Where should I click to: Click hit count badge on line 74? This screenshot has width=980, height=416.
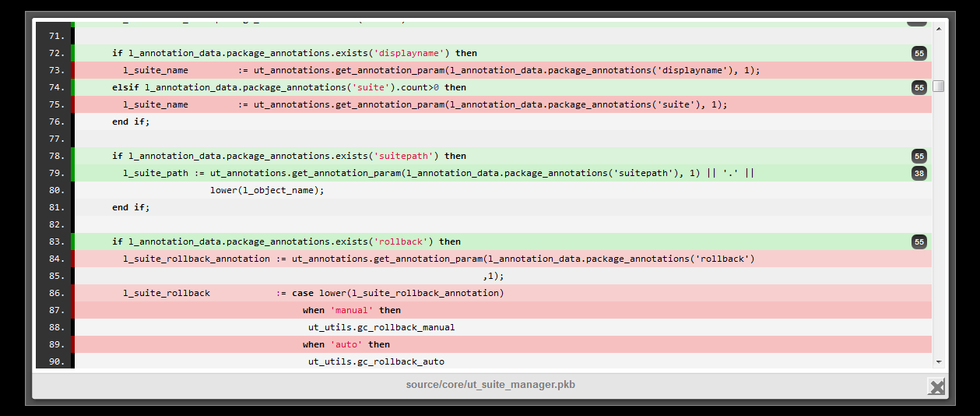919,87
